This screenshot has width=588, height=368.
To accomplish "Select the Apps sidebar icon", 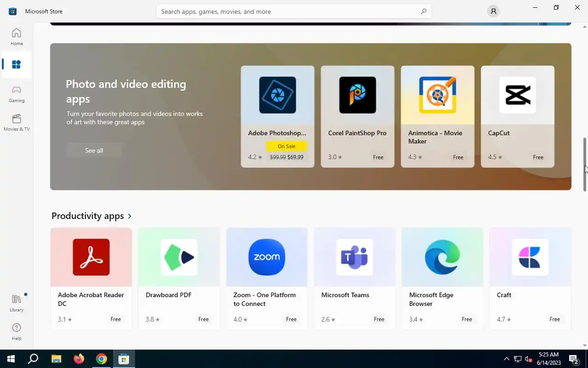I will point(17,64).
